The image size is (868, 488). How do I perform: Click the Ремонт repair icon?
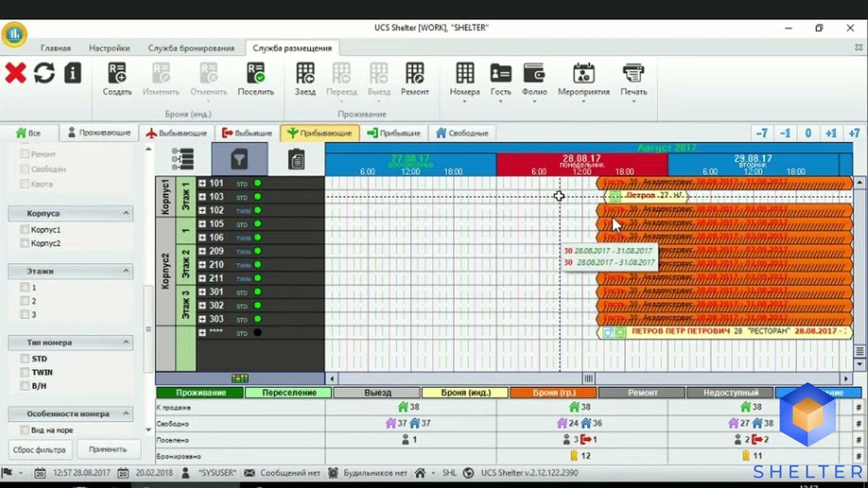point(414,79)
